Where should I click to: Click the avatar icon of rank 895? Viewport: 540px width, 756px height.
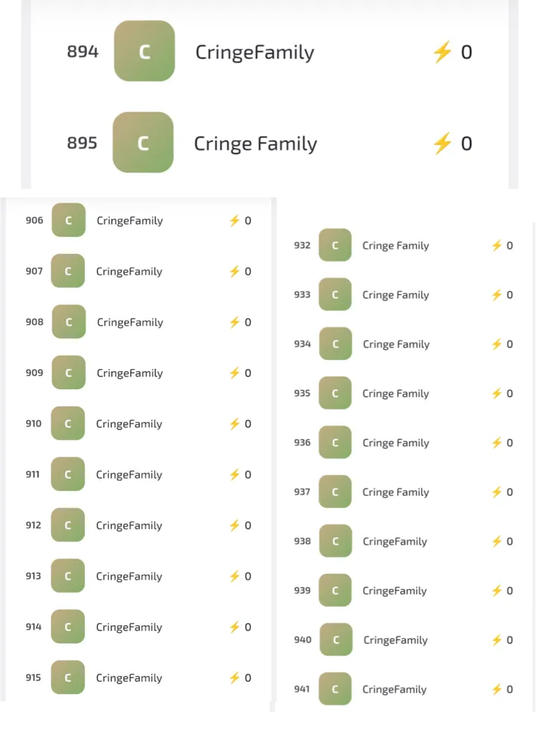(x=143, y=142)
